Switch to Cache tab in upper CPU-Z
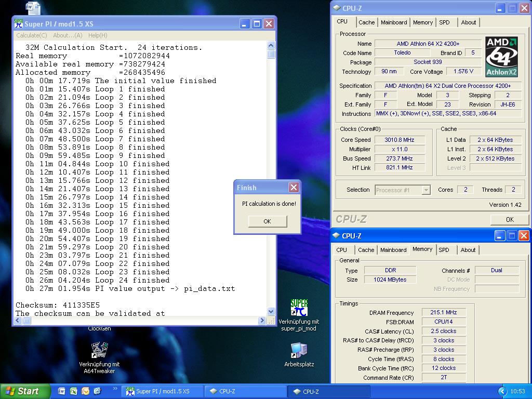532x399 pixels. (366, 22)
